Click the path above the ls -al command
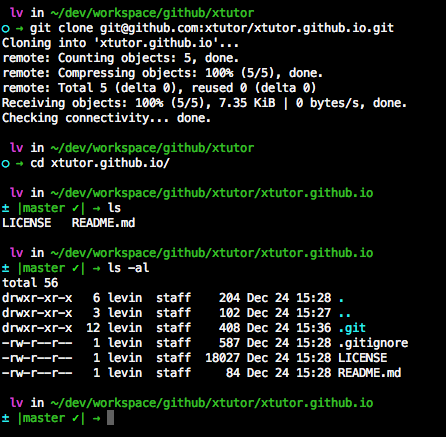 coord(212,253)
